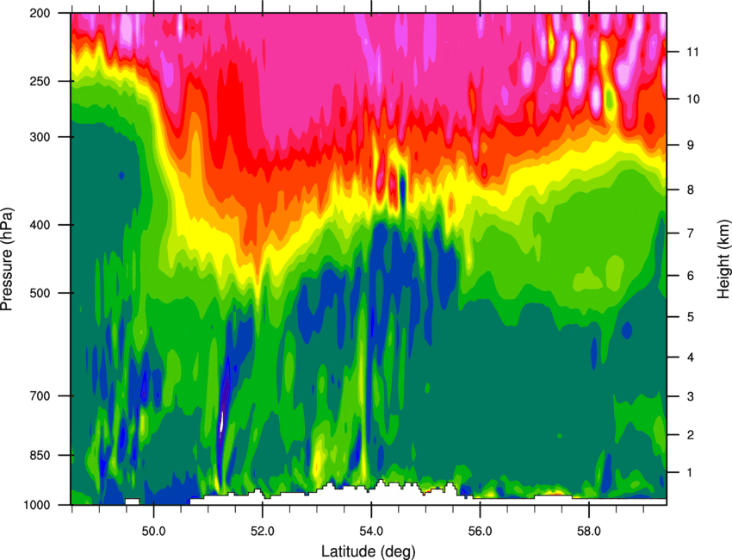This screenshot has height=560, width=732.
Task: Click the 56.0 latitude tick label
Action: pyautogui.click(x=481, y=532)
